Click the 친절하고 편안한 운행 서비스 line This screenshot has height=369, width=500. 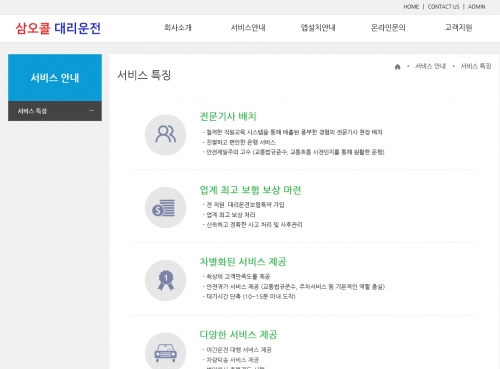tap(239, 142)
